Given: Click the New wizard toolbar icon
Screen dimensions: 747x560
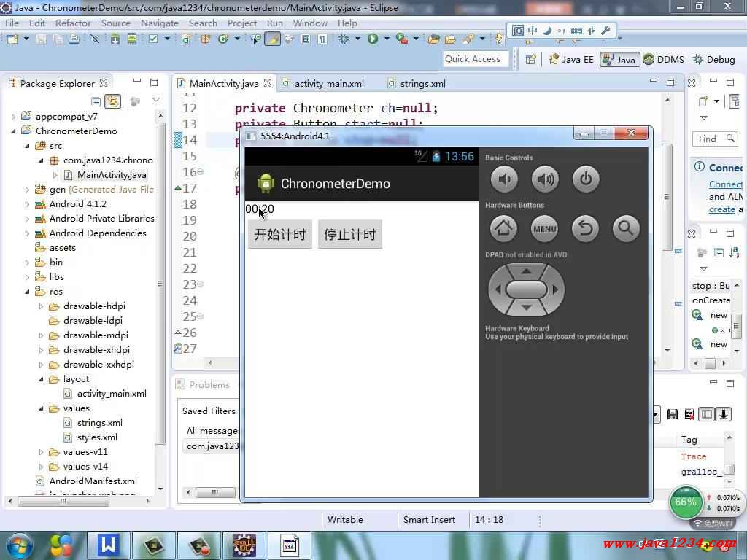Looking at the screenshot, I should coord(12,39).
